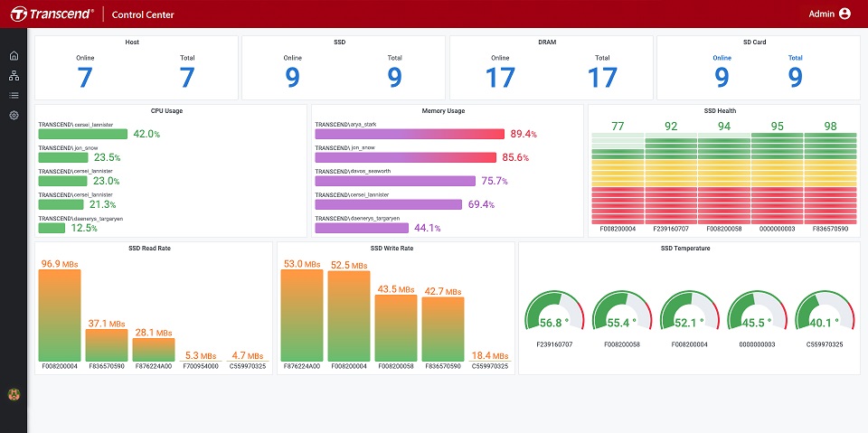
Task: Open the Home dashboard sidebar icon
Action: point(14,56)
